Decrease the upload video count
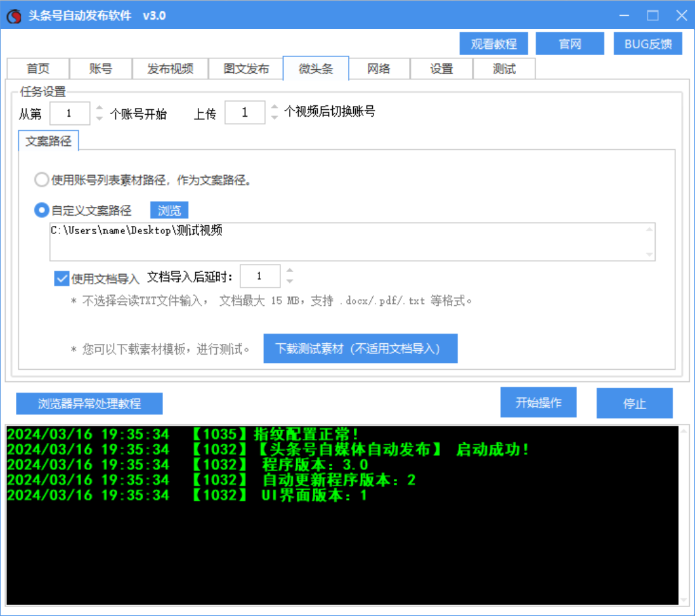 point(275,117)
